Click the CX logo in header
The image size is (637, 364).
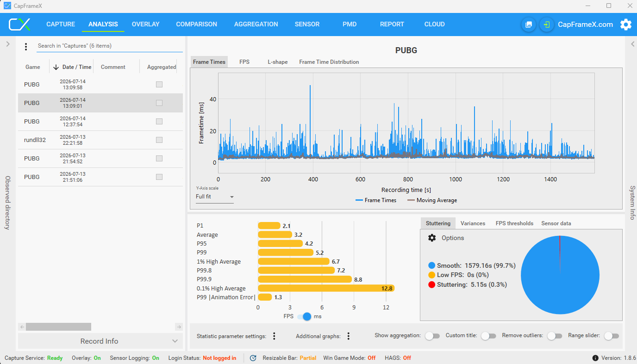19,25
